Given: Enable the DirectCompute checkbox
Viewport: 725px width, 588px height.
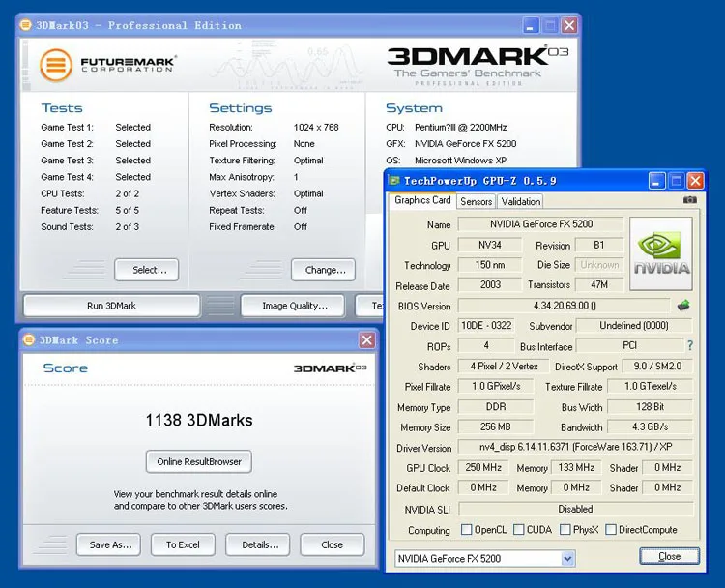Looking at the screenshot, I should tap(611, 529).
